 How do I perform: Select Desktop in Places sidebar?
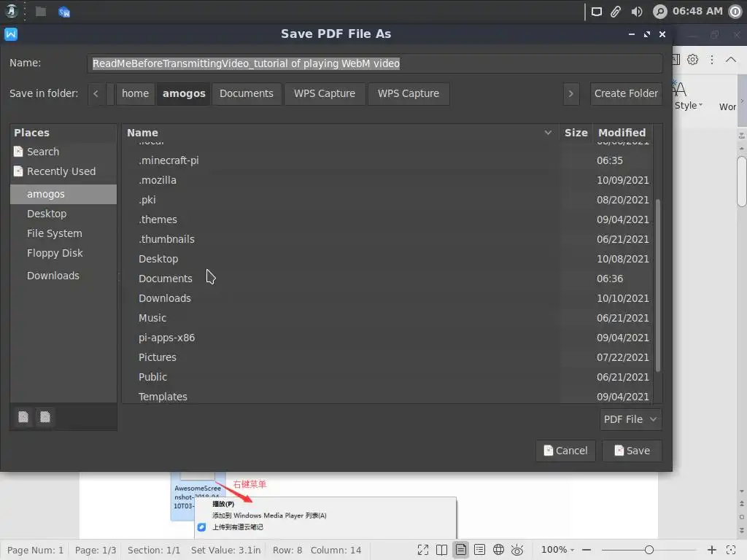click(63, 214)
